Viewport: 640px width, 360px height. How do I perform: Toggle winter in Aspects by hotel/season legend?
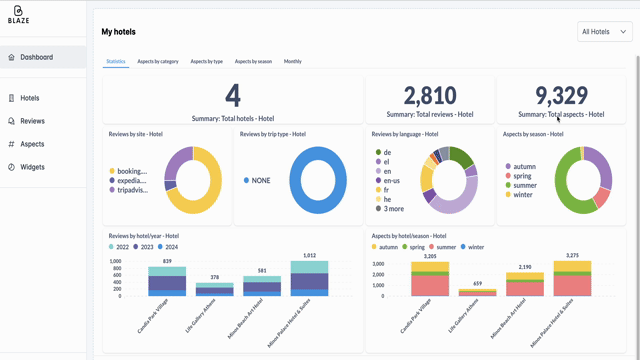(x=472, y=247)
